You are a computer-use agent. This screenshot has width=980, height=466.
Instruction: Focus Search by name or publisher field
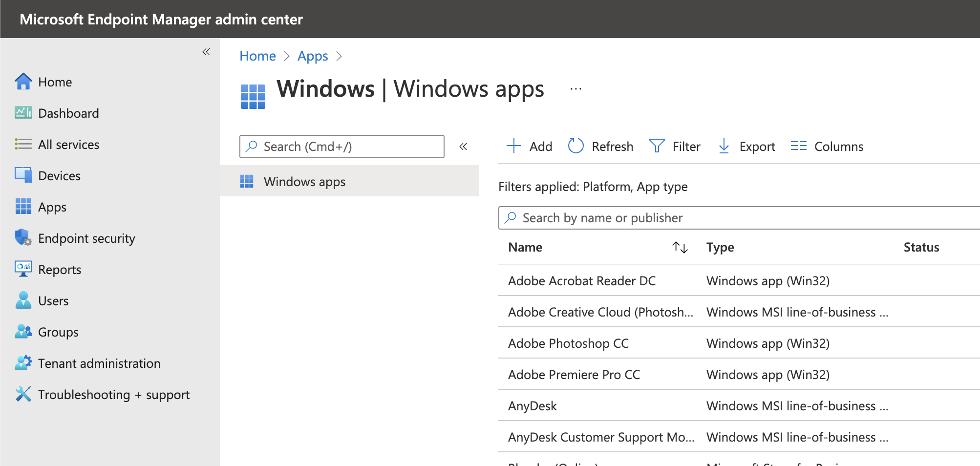tap(739, 218)
